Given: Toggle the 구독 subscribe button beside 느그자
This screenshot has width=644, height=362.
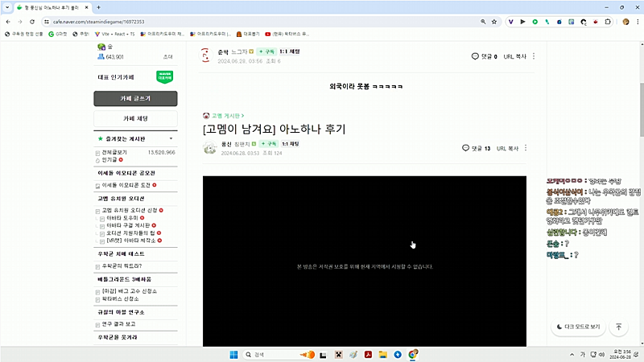Looking at the screenshot, I should pos(266,51).
